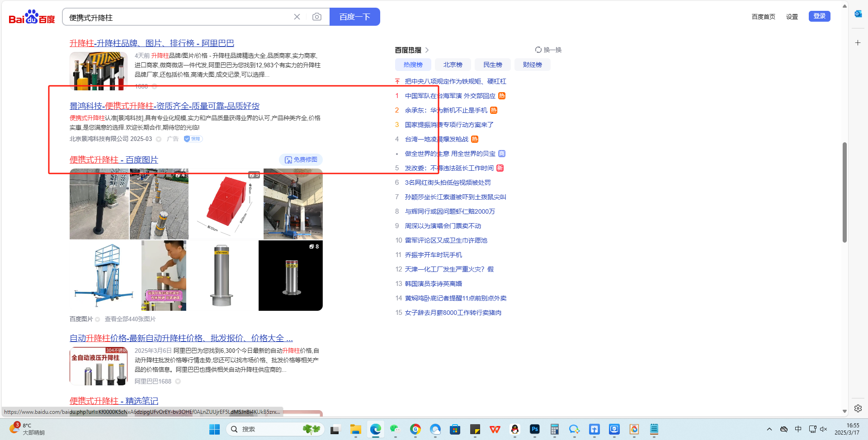Open the blue lift platform image
This screenshot has height=440, width=868.
[105, 276]
